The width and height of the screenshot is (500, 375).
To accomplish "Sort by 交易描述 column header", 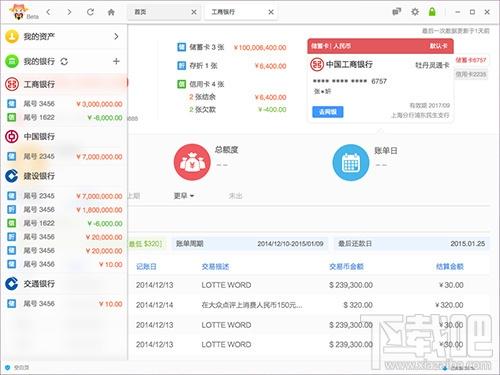I will [x=215, y=266].
